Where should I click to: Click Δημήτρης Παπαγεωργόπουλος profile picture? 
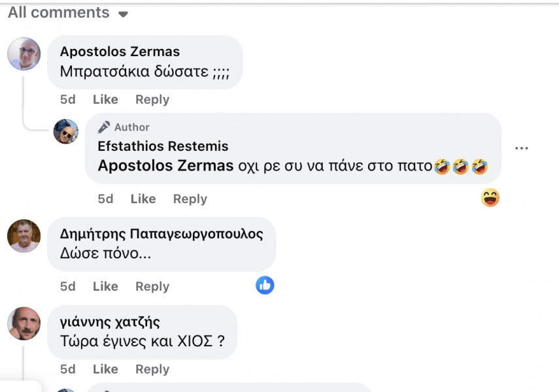pyautogui.click(x=24, y=236)
